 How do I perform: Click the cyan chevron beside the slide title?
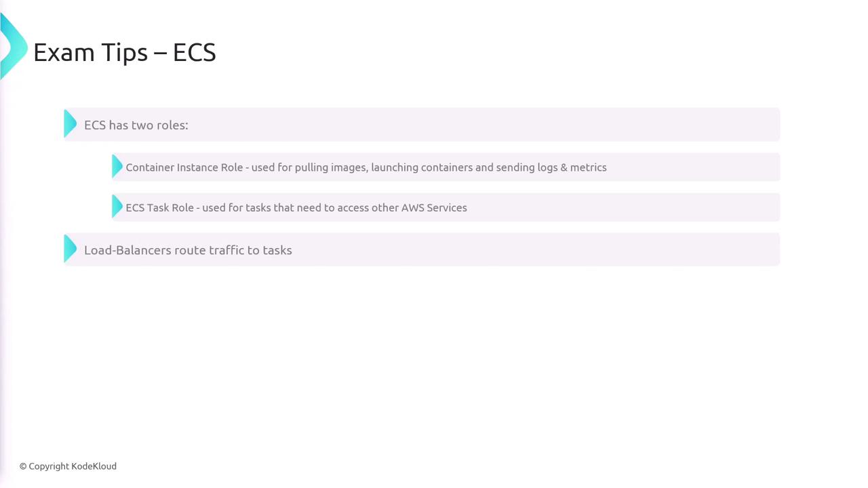(12, 47)
